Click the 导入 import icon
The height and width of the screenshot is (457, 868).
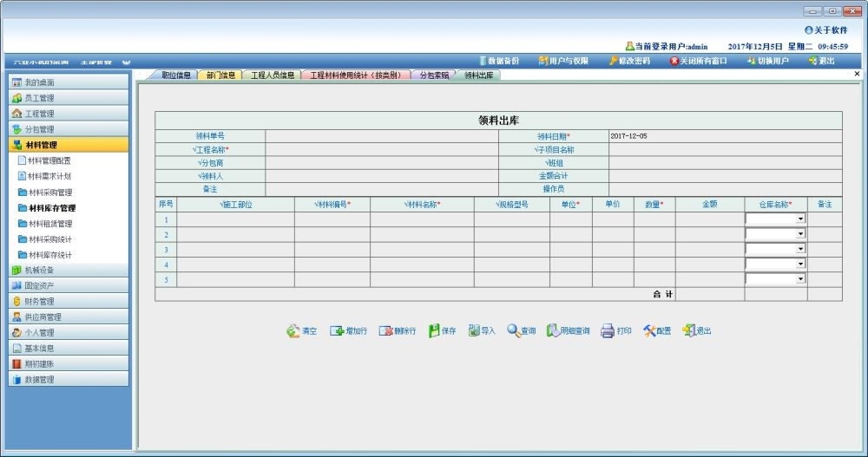click(474, 331)
